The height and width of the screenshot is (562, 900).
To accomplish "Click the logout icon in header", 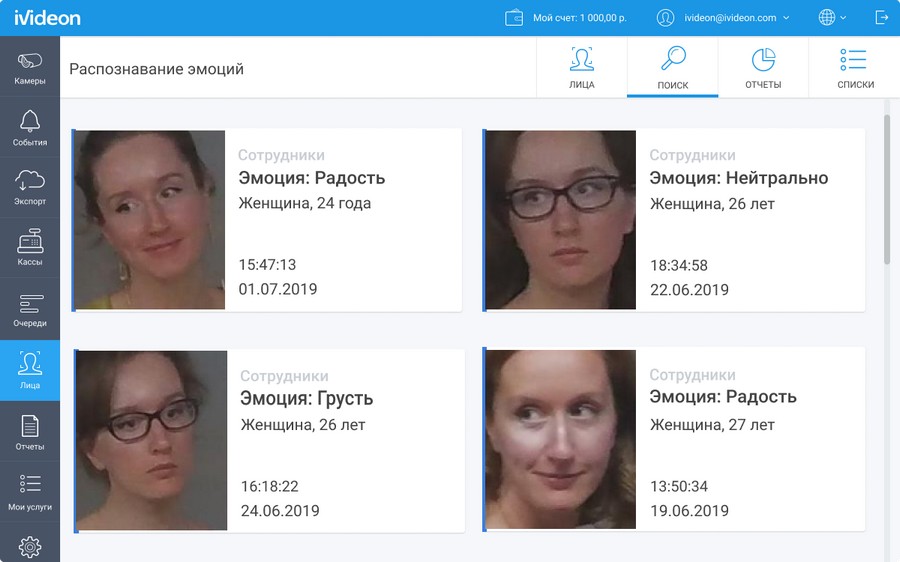I will [881, 18].
